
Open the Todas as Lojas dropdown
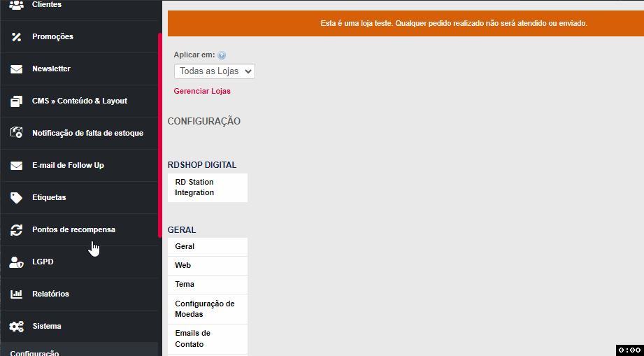pyautogui.click(x=214, y=71)
